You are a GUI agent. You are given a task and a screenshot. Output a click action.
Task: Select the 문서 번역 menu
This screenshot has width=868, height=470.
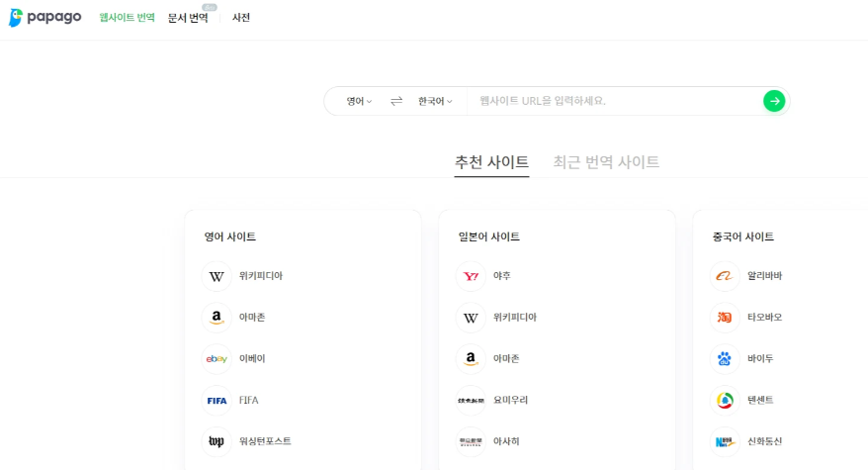click(x=188, y=18)
